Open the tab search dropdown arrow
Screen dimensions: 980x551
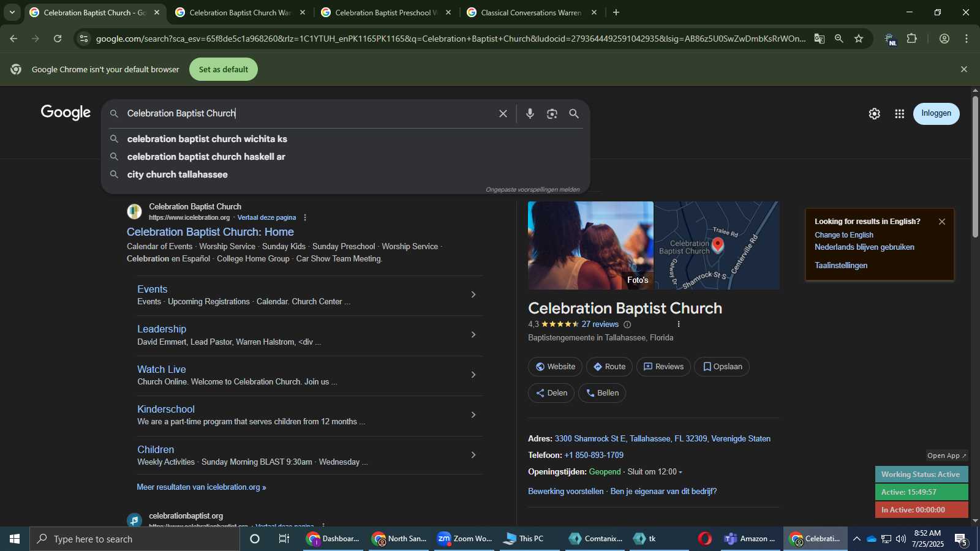12,12
